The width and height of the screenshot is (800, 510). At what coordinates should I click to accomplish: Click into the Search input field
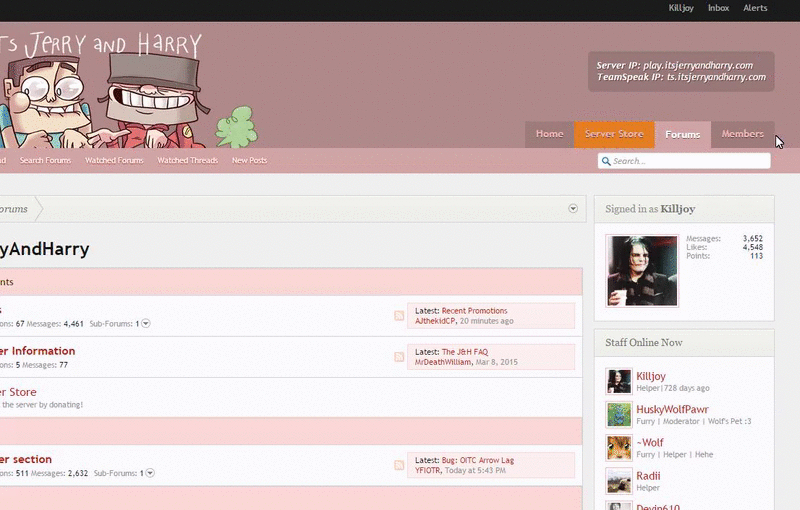684,161
